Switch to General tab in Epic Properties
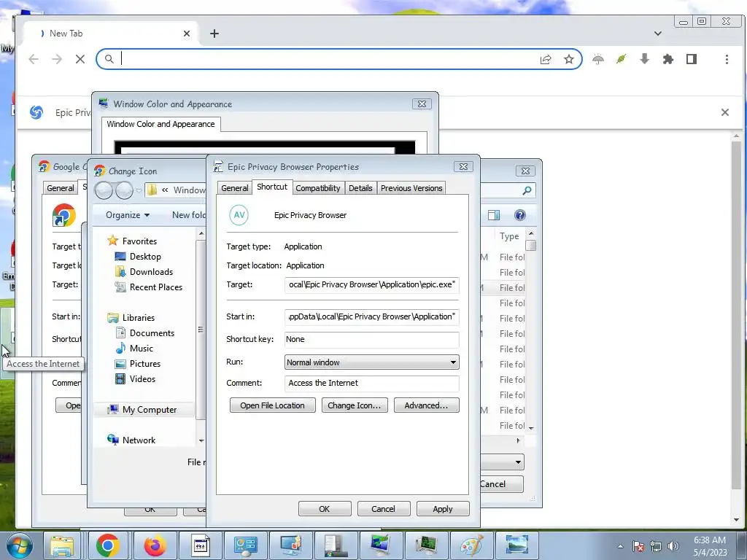The height and width of the screenshot is (560, 747). (x=234, y=188)
